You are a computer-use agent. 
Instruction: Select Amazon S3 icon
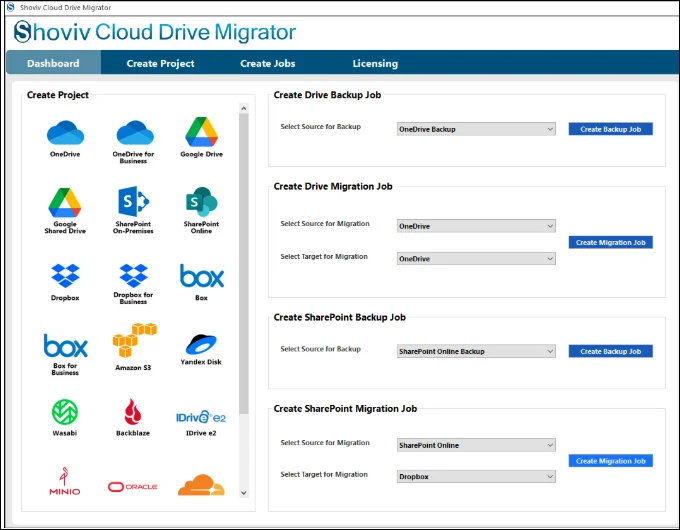[x=134, y=340]
